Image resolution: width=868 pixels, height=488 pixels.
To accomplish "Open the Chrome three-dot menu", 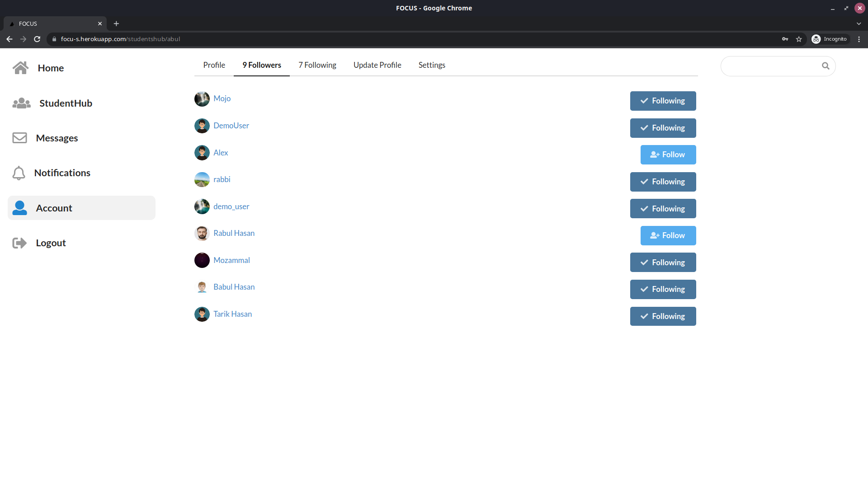I will [x=859, y=39].
